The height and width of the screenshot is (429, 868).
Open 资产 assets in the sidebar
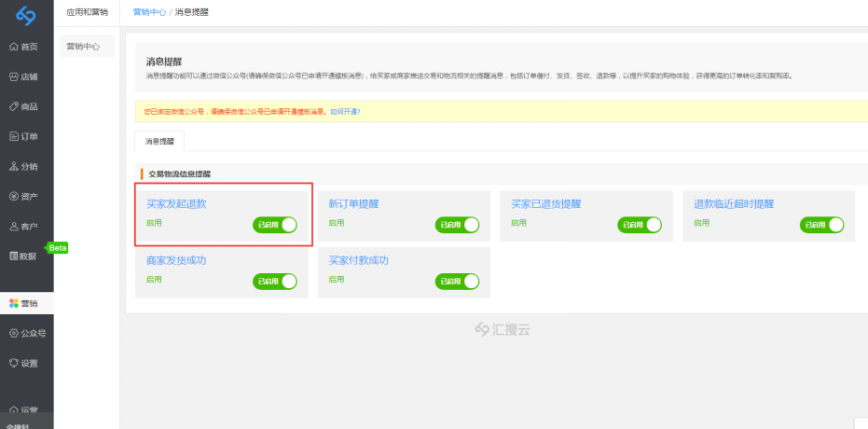[14, 196]
